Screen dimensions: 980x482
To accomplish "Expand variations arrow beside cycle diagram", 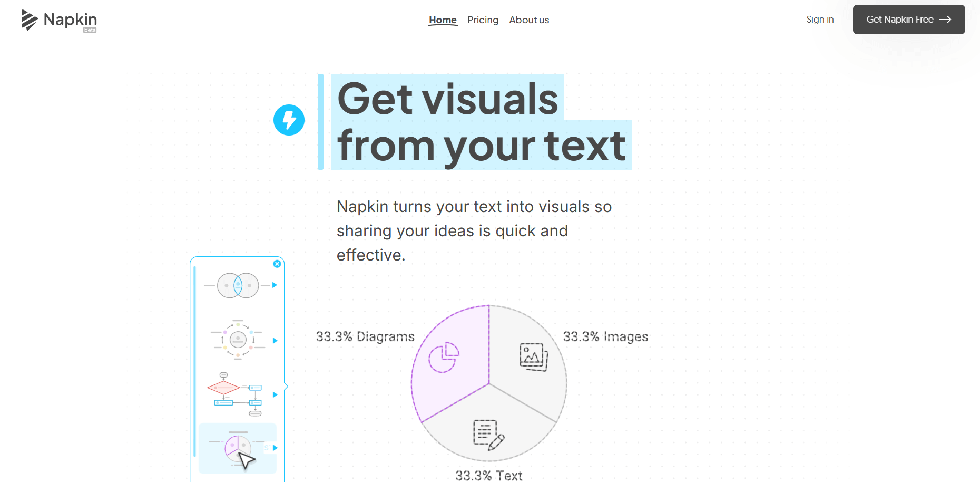I will click(x=275, y=341).
